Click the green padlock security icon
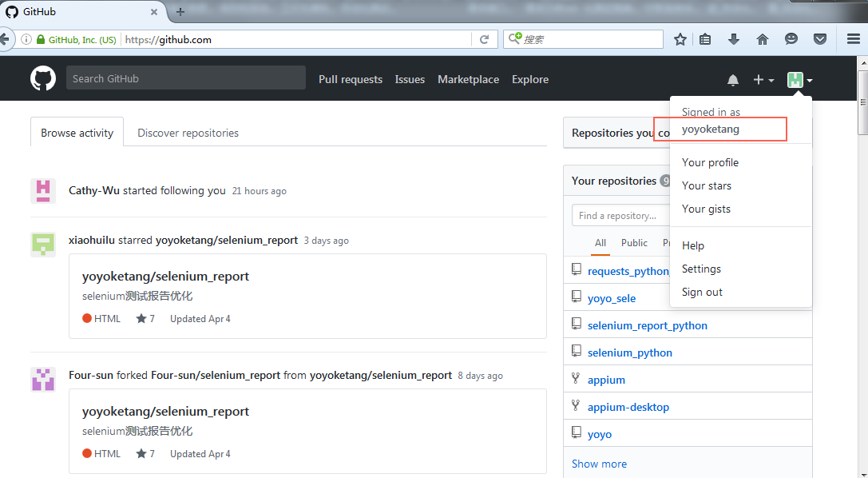This screenshot has height=478, width=868. click(41, 39)
